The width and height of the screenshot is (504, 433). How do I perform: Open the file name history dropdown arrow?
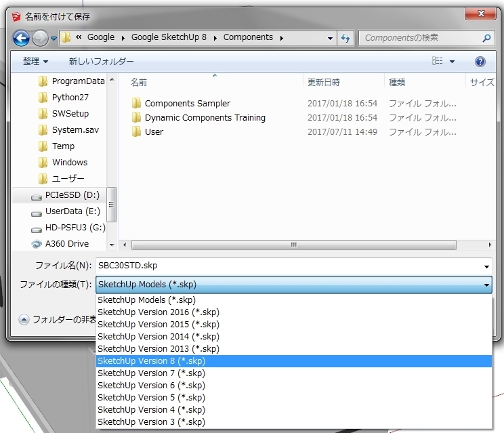[x=486, y=266]
